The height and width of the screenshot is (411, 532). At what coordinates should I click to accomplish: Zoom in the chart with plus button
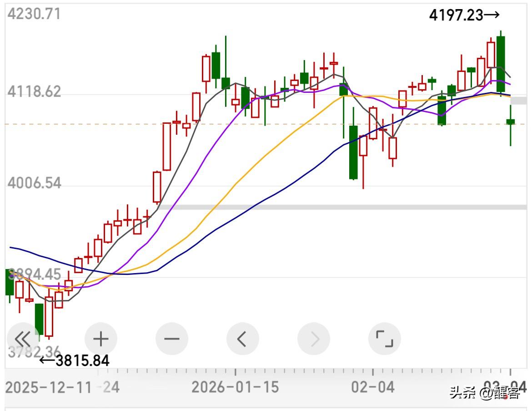pyautogui.click(x=101, y=339)
